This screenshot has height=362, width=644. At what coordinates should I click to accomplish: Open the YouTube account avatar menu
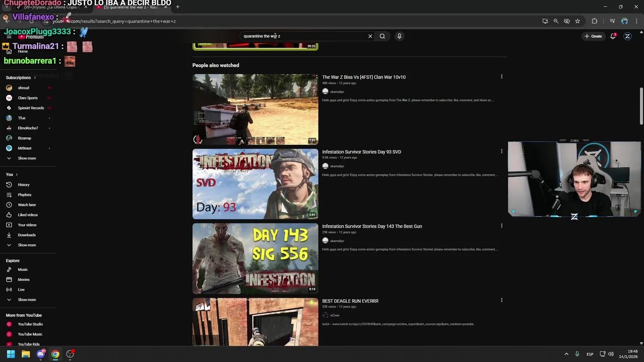point(627,36)
